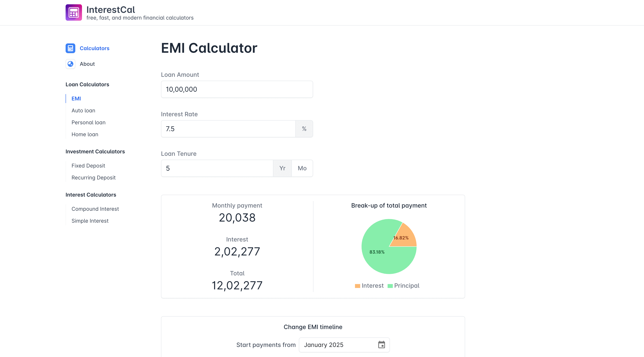Click the green Principal legend swatch
The width and height of the screenshot is (644, 357).
(390, 286)
